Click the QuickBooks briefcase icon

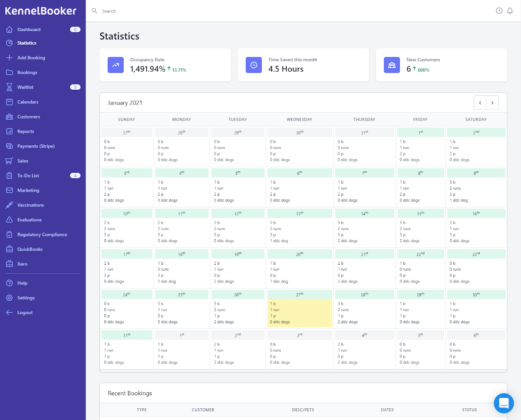coord(9,249)
